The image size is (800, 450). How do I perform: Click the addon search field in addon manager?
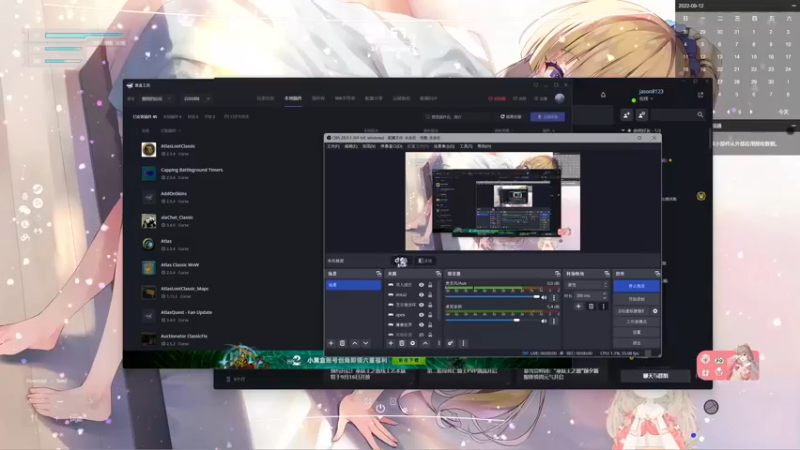pos(457,117)
